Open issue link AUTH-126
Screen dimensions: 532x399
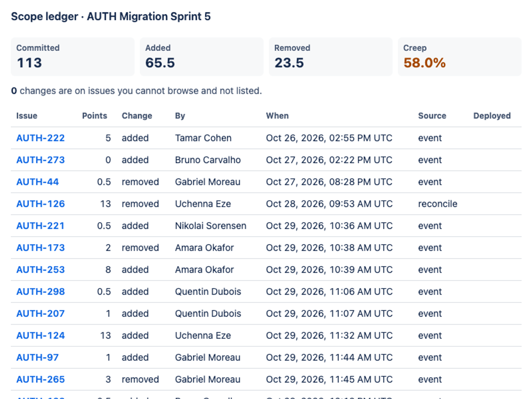(x=40, y=204)
